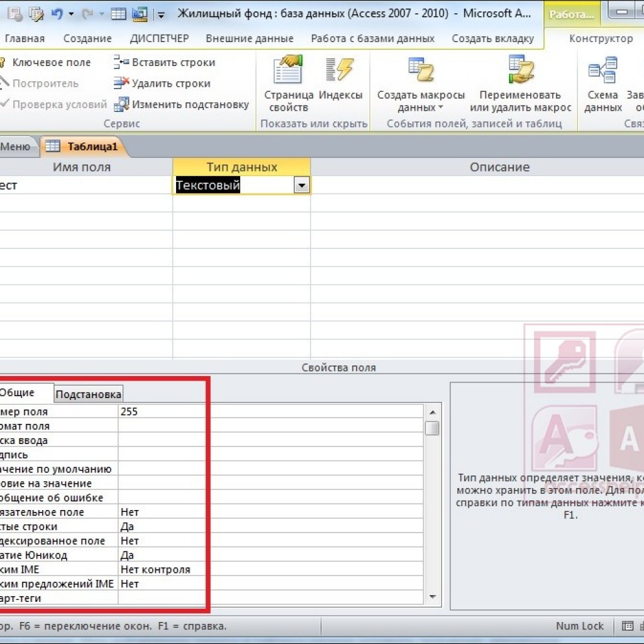Click the Маска ввода empty value cell
Screen dimensions: 644x644
pos(270,440)
